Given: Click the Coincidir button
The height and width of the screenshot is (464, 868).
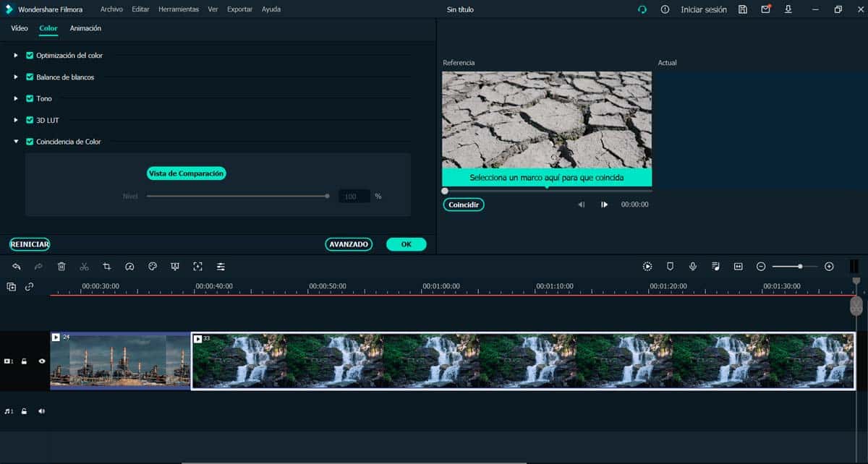Looking at the screenshot, I should pos(464,205).
